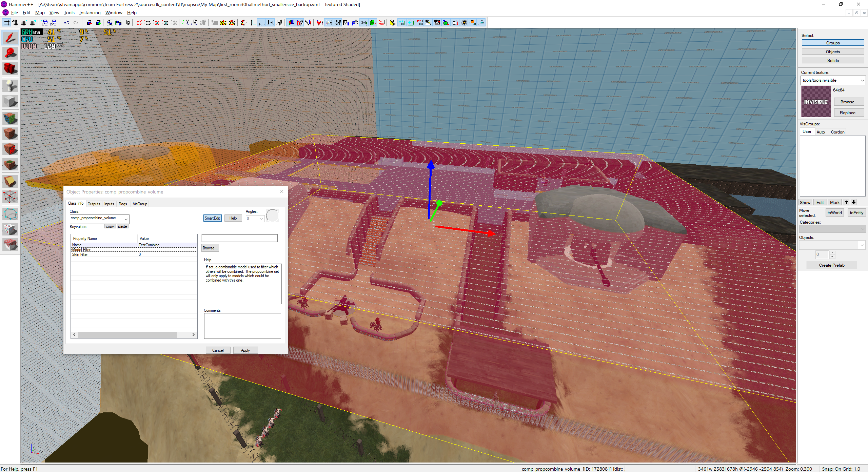Open the Angles value dropdown
This screenshot has height=472, width=868.
click(x=261, y=219)
